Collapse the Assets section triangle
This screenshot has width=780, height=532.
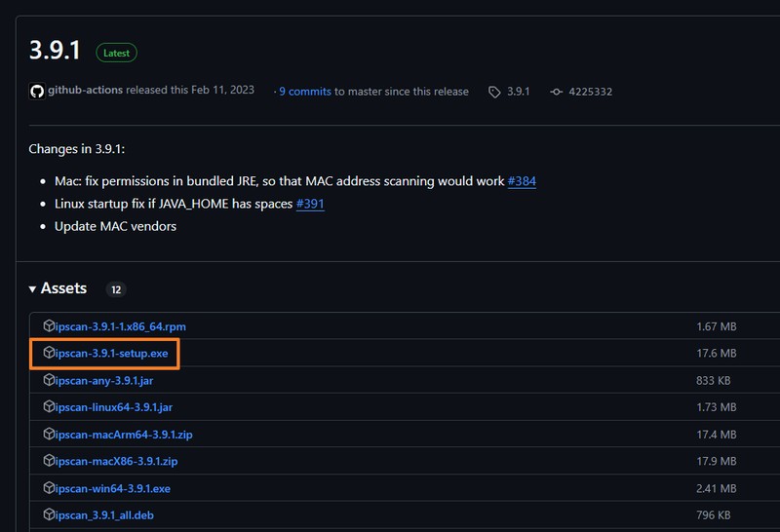pos(32,288)
